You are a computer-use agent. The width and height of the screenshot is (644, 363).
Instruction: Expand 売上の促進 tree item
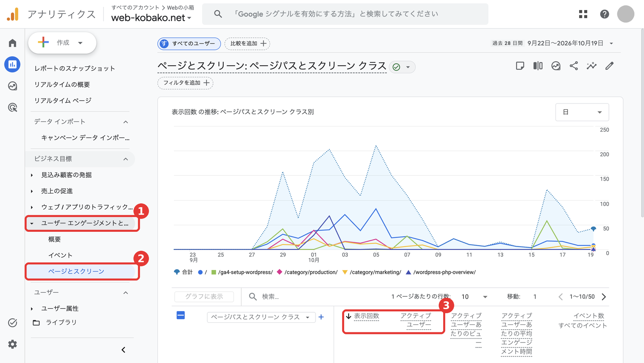32,191
